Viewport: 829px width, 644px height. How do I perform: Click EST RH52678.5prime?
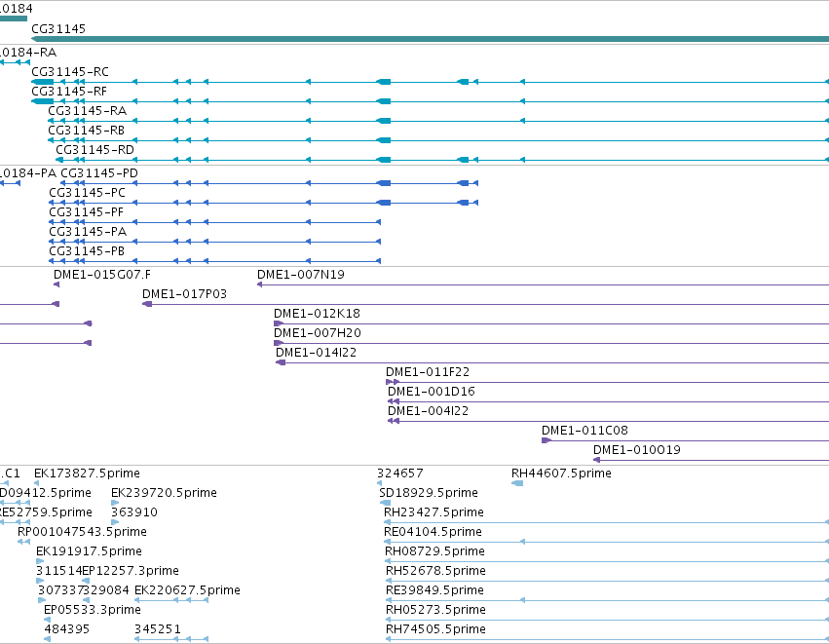[x=435, y=572]
